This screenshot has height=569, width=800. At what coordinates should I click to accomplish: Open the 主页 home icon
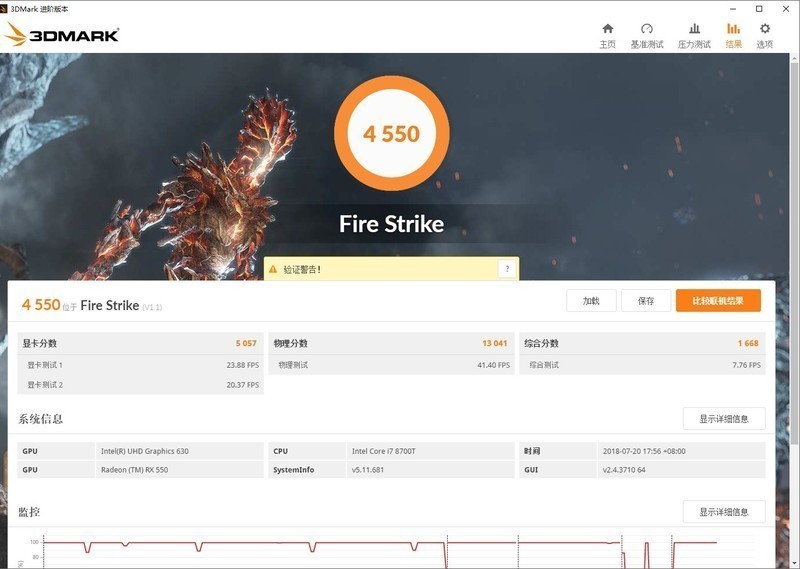(x=607, y=36)
